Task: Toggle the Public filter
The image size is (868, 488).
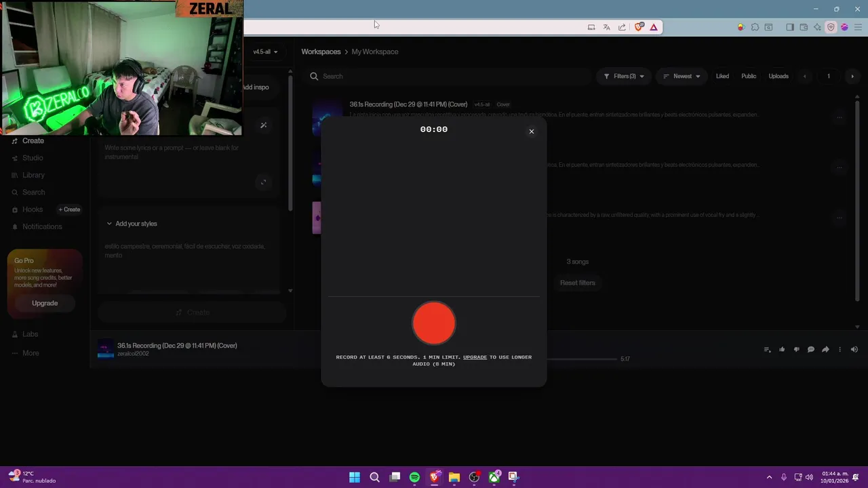Action: 749,77
